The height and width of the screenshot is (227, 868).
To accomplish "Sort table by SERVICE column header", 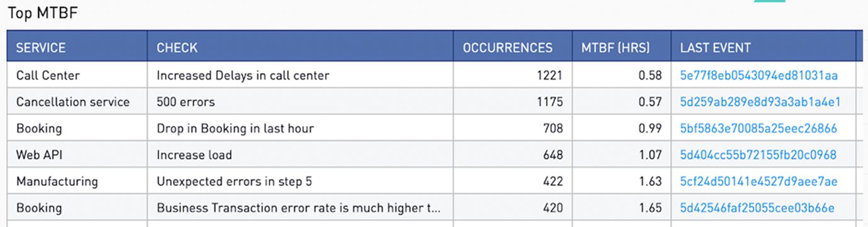I will (x=41, y=48).
